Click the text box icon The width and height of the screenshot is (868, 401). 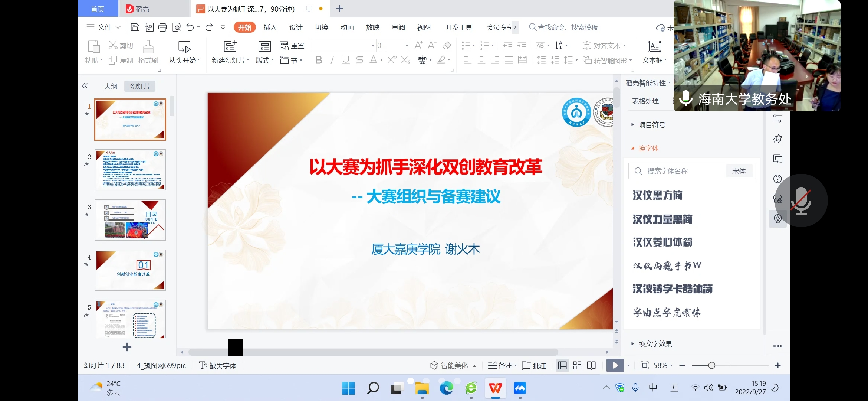[654, 47]
